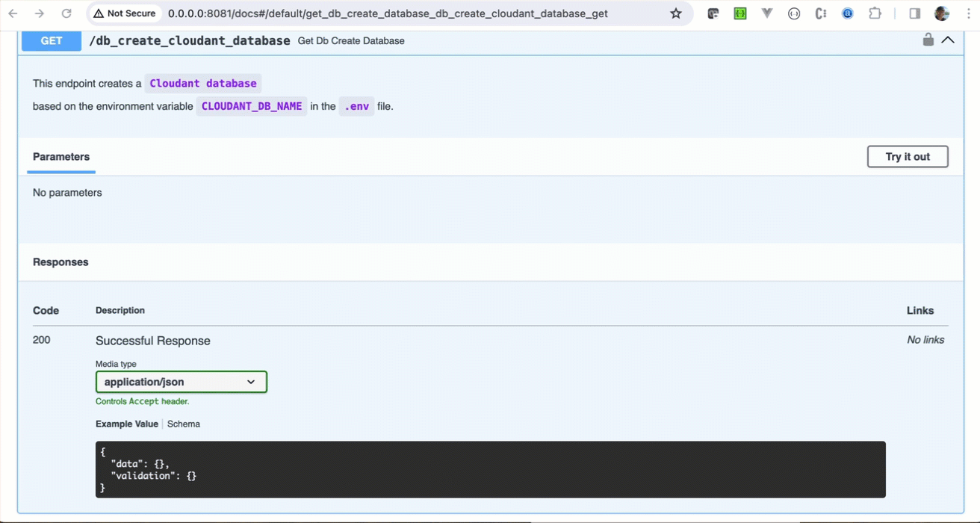Select the Example Value tab
The width and height of the screenshot is (980, 523).
coord(127,424)
